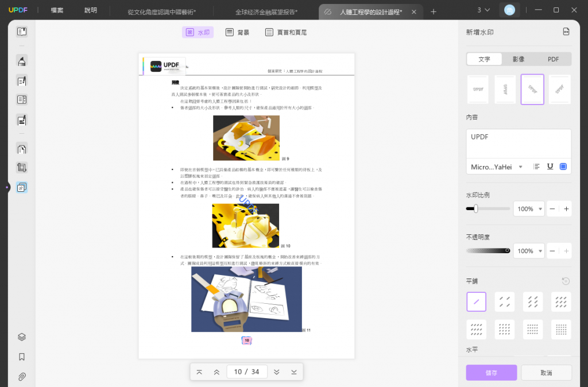Click the UPDF logo in title bar
Viewport: 588px width, 387px height.
pyautogui.click(x=18, y=10)
